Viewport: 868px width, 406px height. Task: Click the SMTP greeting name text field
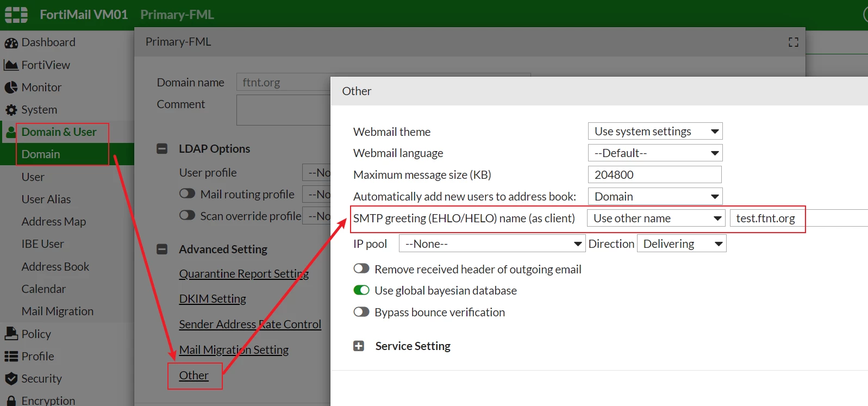pyautogui.click(x=798, y=218)
